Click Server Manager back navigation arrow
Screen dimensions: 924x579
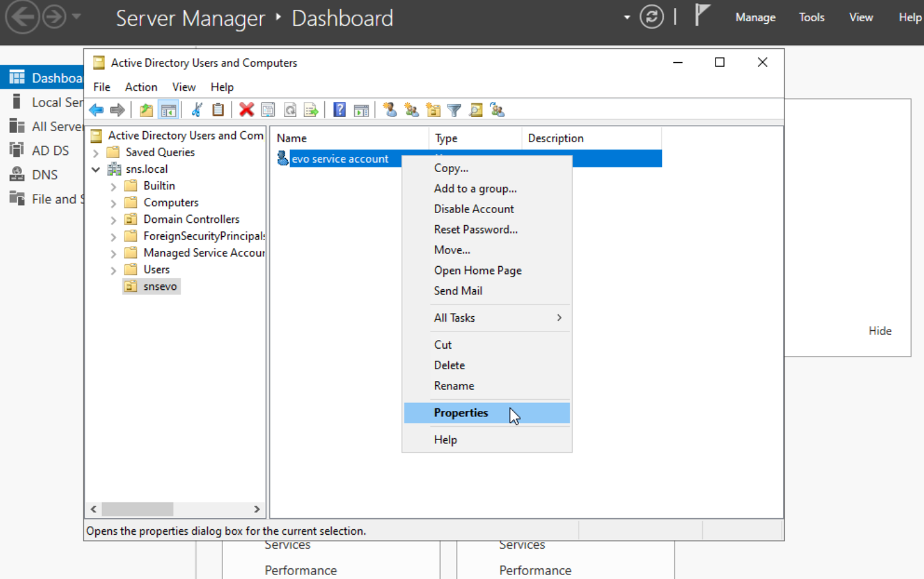pos(22,17)
